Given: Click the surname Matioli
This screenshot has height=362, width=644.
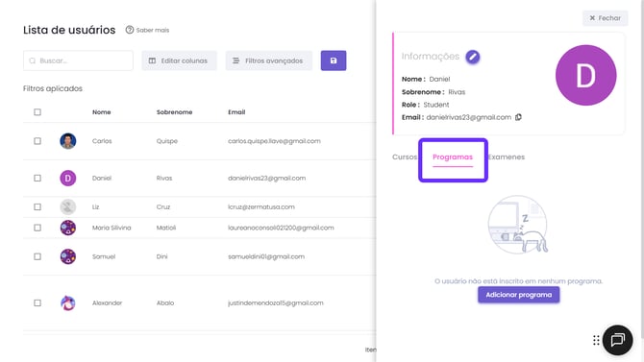Looking at the screenshot, I should (x=166, y=228).
